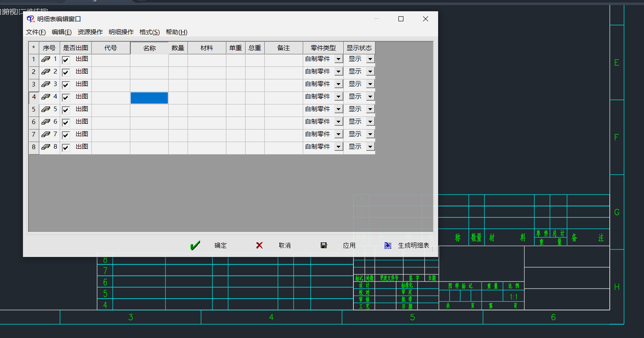The width and height of the screenshot is (644, 338).
Task: Click the 生成明细表 button label
Action: click(x=413, y=246)
